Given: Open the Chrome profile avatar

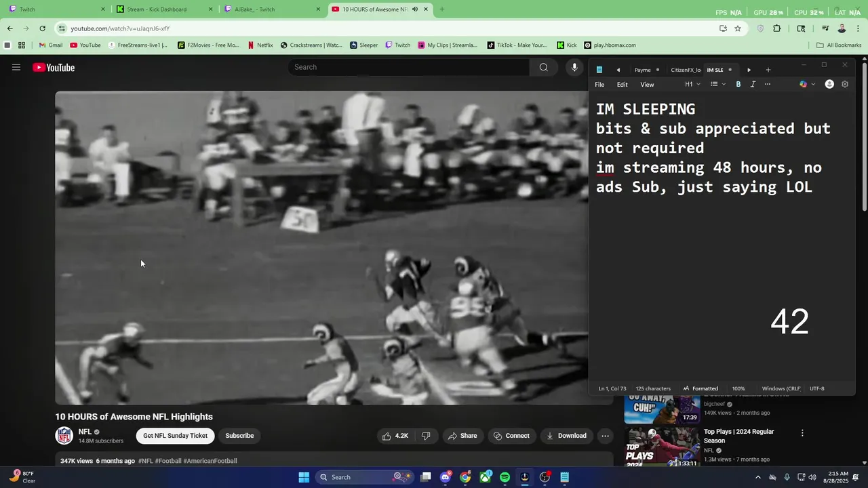Looking at the screenshot, I should pyautogui.click(x=842, y=28).
